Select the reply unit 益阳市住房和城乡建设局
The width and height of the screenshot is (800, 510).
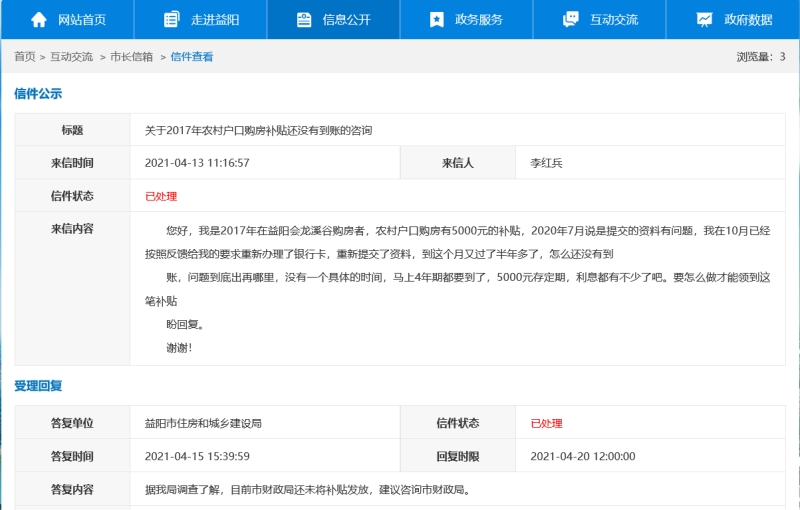pyautogui.click(x=203, y=423)
